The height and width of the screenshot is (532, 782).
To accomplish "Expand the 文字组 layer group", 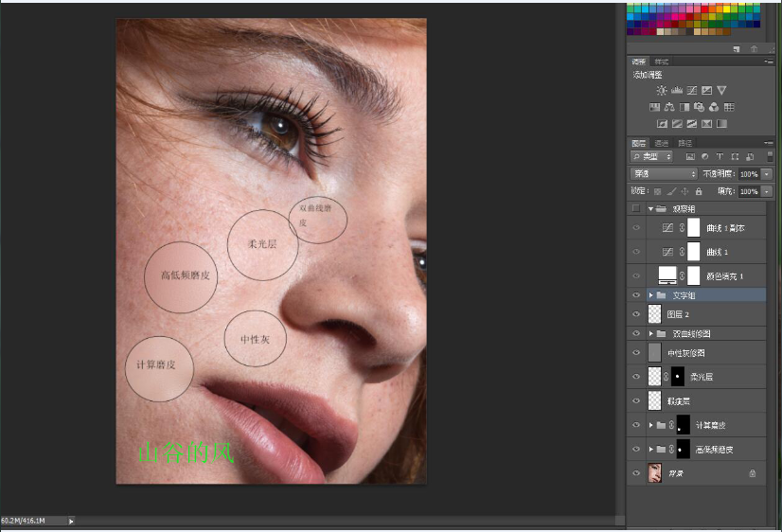I will coord(650,295).
